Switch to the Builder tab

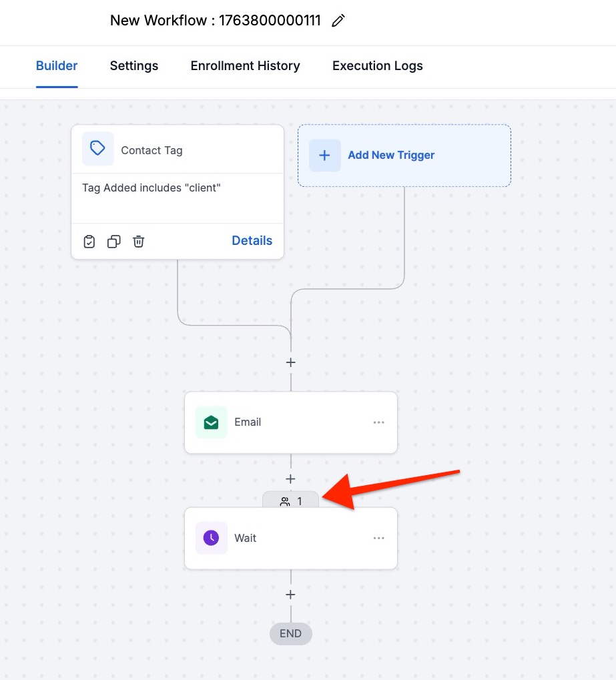(x=57, y=66)
